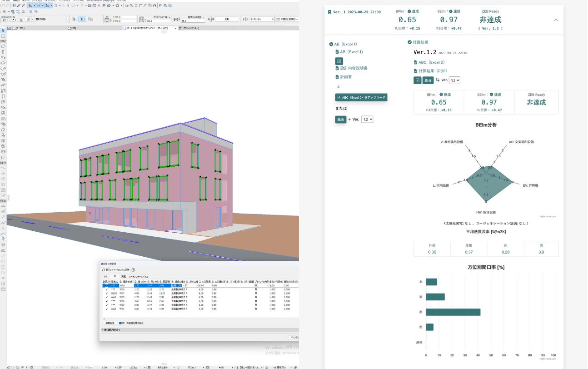Toggle the 同一の建具仕様を統合 checkbox

coord(120,323)
